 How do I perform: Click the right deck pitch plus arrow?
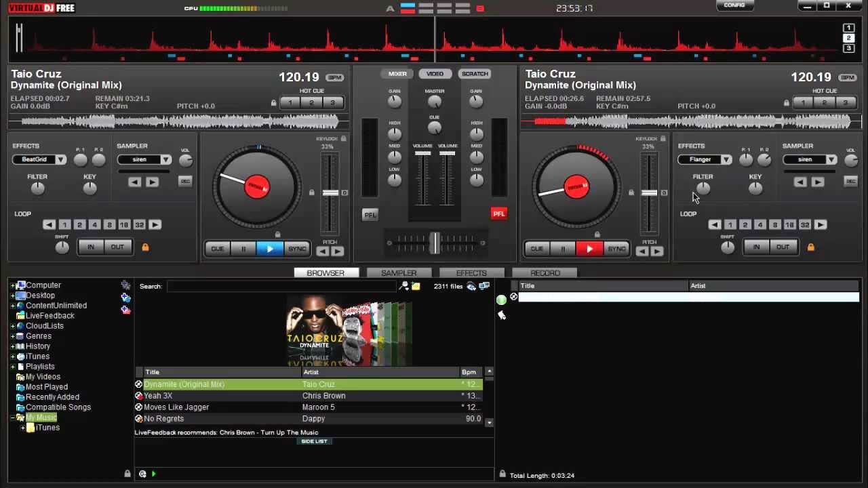point(657,251)
